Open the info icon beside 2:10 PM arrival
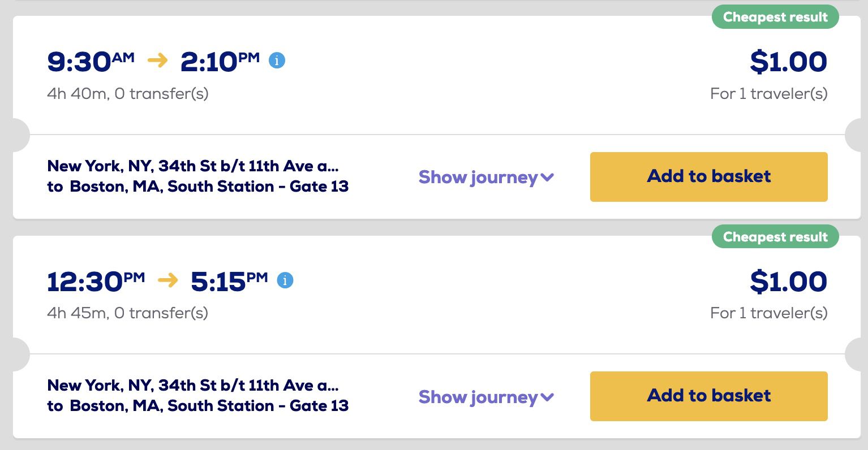Image resolution: width=868 pixels, height=450 pixels. 277,60
